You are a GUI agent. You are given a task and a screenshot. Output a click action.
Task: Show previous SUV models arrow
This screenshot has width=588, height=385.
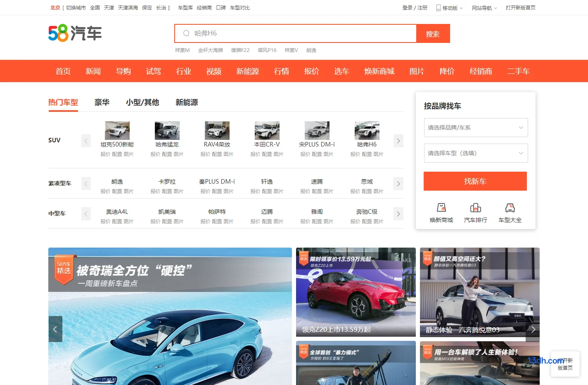click(x=86, y=141)
